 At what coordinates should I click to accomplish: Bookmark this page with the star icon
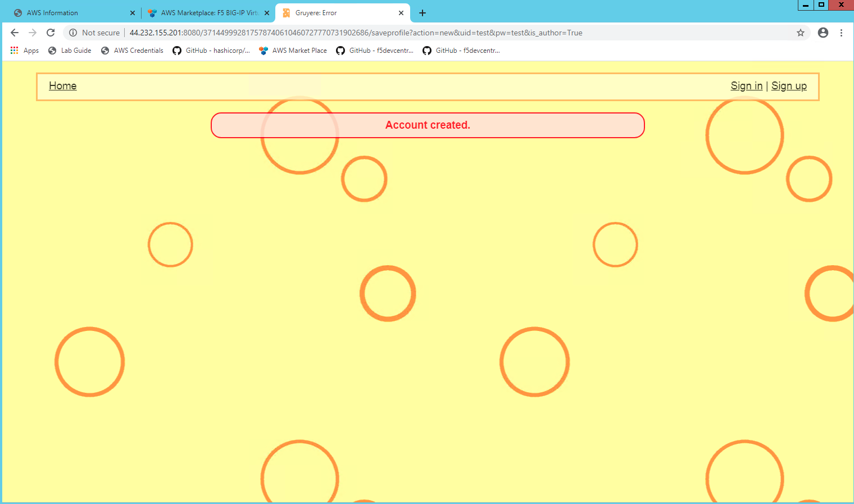(x=801, y=33)
